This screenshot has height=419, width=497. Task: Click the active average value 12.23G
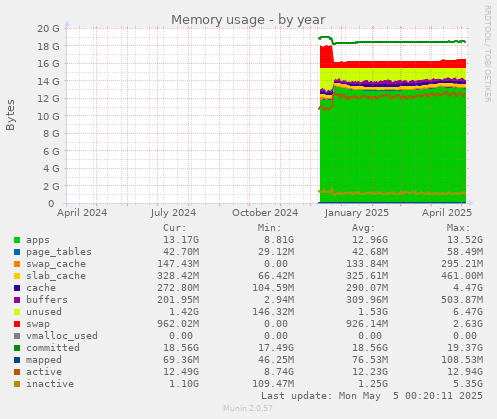coord(370,372)
